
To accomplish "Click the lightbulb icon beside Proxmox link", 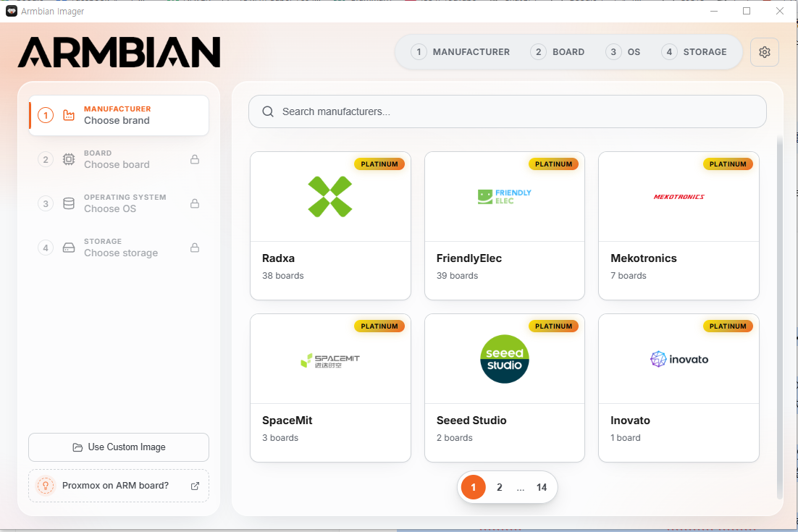I will coord(46,486).
